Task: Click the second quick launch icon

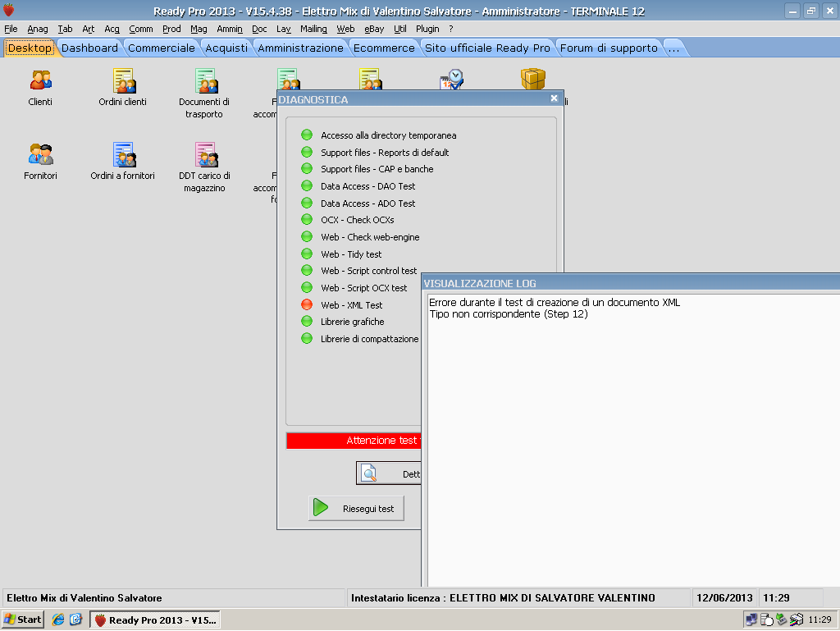Action: [x=75, y=620]
